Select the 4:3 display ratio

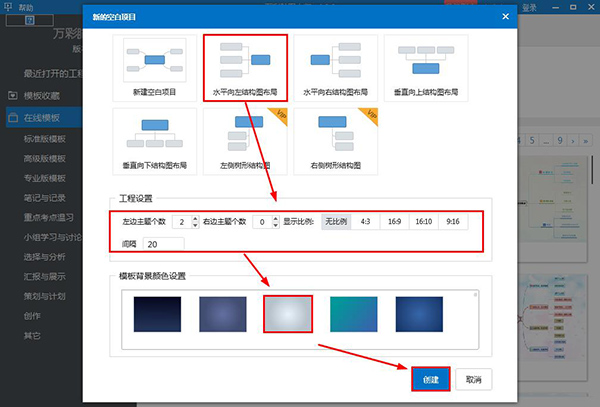click(x=365, y=221)
